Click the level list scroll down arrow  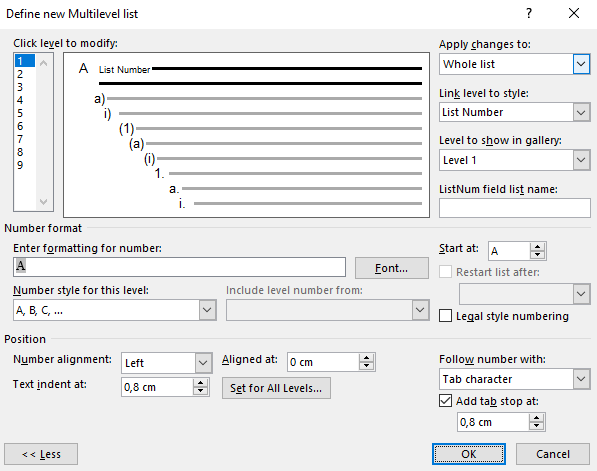click(x=43, y=201)
